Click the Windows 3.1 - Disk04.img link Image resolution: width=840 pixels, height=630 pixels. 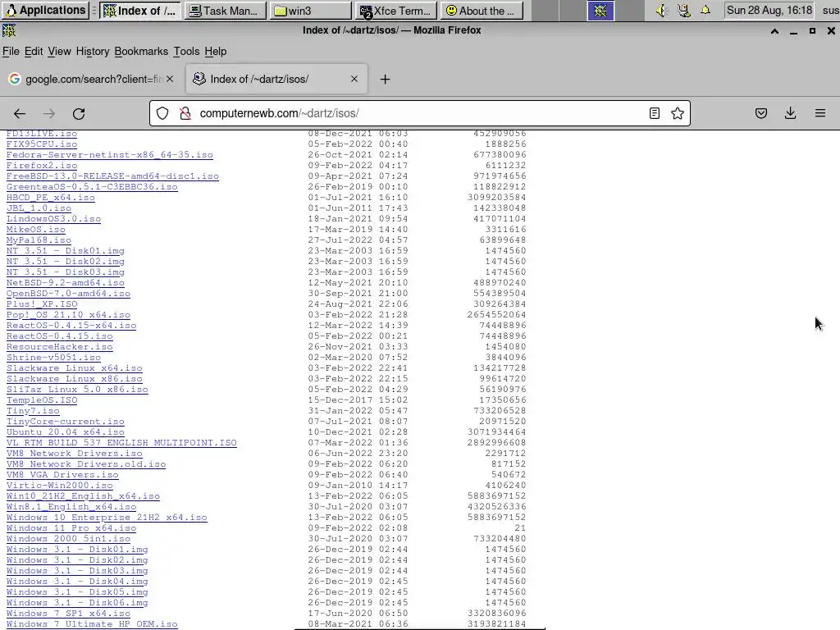(77, 582)
